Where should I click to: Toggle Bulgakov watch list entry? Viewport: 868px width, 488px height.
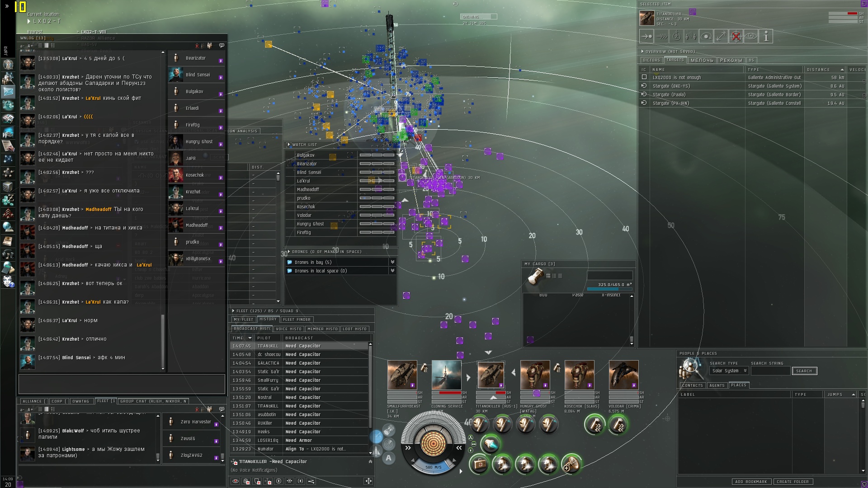point(306,155)
